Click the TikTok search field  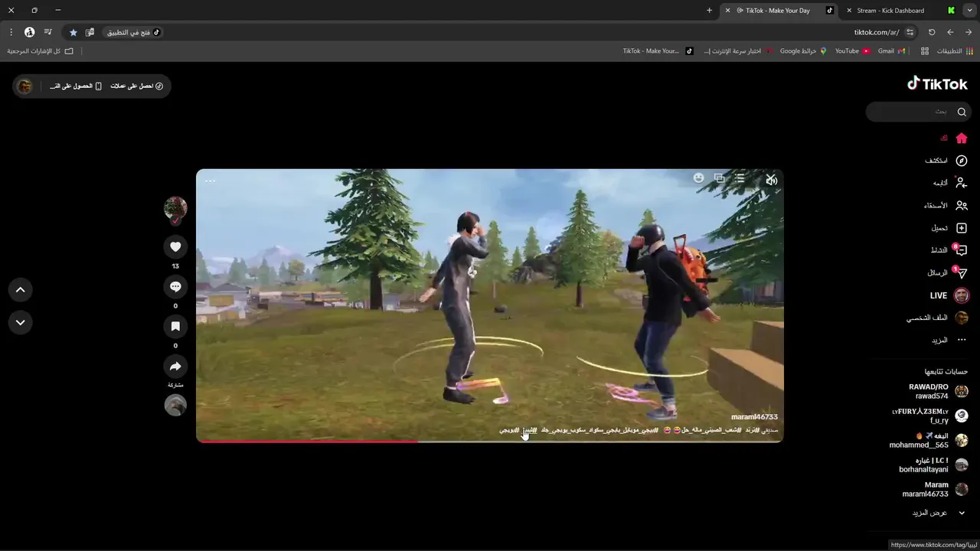pyautogui.click(x=919, y=112)
